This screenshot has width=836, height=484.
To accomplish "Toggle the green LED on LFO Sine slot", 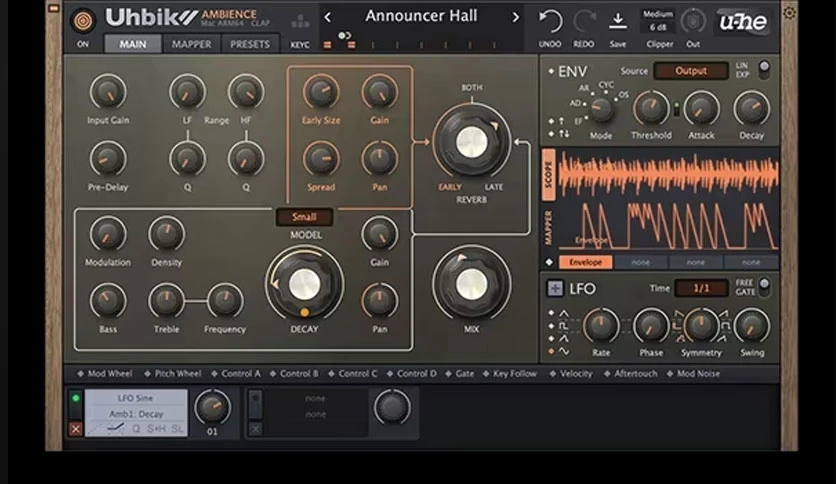I will [x=76, y=398].
